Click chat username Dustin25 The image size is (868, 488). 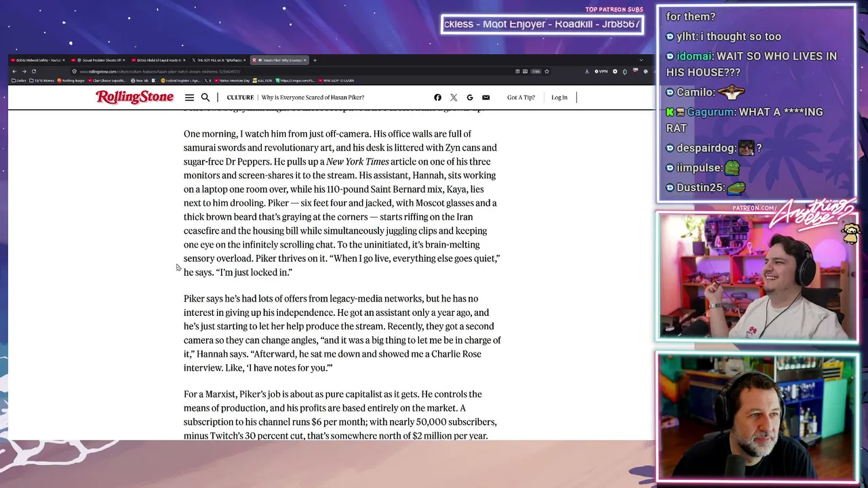click(700, 188)
